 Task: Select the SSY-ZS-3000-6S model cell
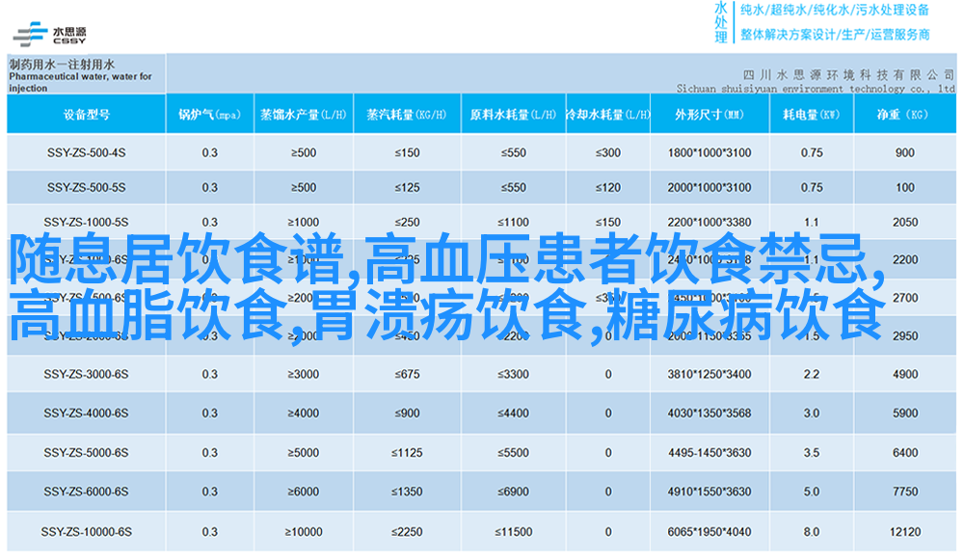click(87, 374)
